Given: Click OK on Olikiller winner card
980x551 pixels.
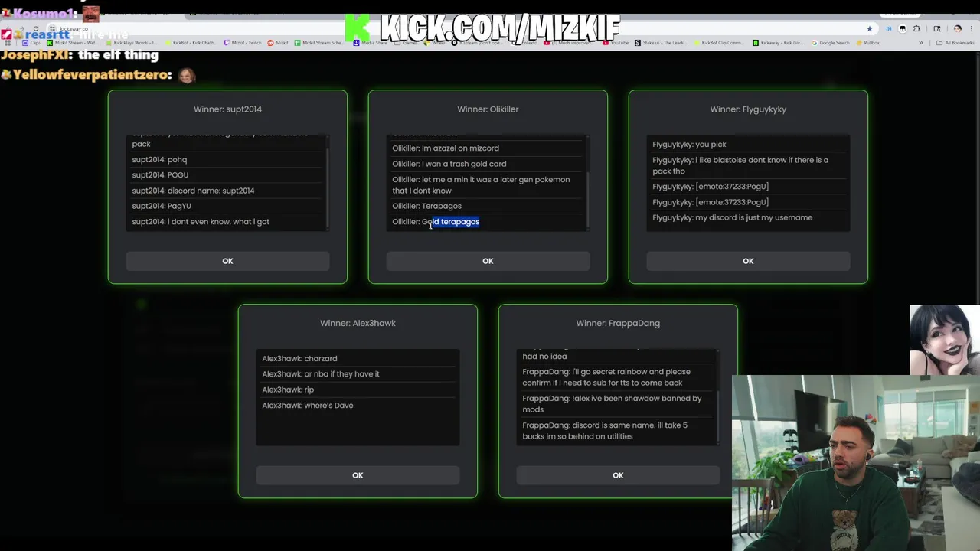Looking at the screenshot, I should click(x=488, y=261).
